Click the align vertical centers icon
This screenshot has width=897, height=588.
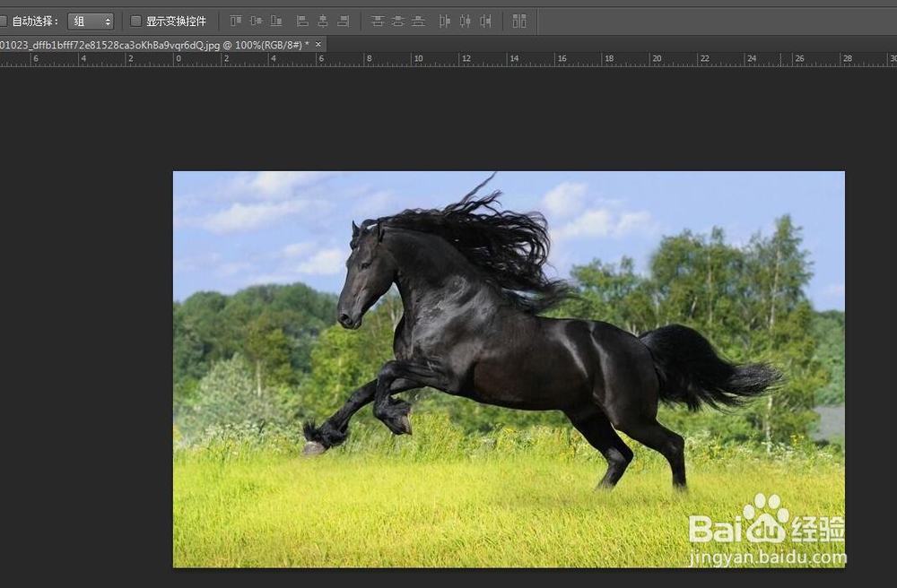[256, 22]
